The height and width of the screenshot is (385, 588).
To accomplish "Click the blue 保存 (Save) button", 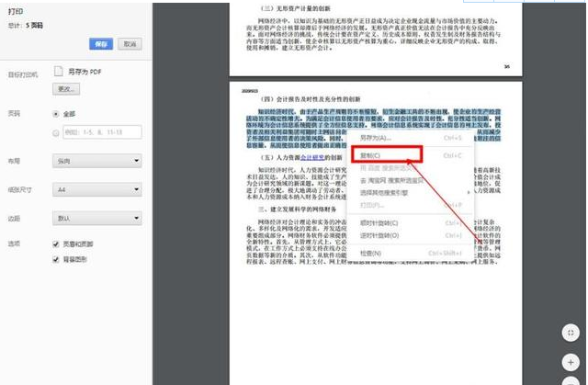I will (101, 44).
